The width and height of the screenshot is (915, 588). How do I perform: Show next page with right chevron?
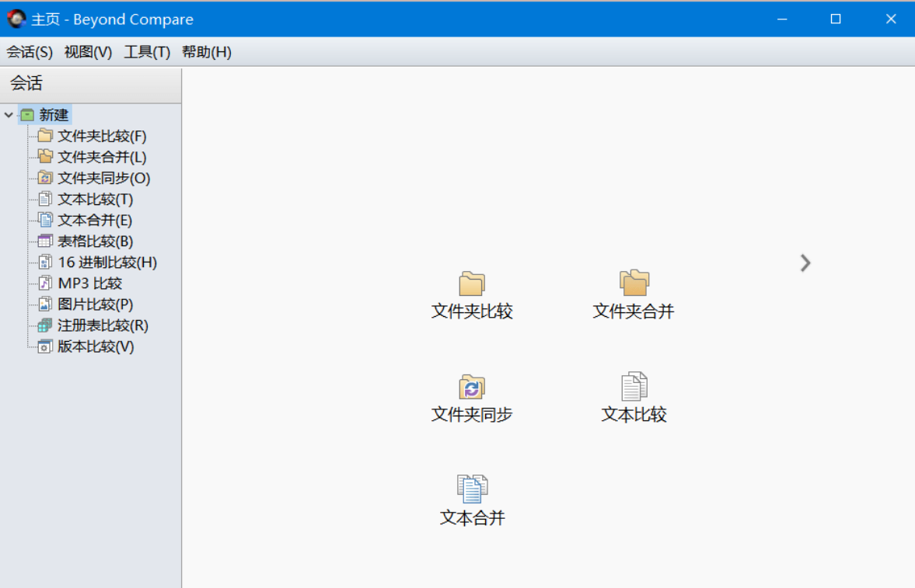805,263
